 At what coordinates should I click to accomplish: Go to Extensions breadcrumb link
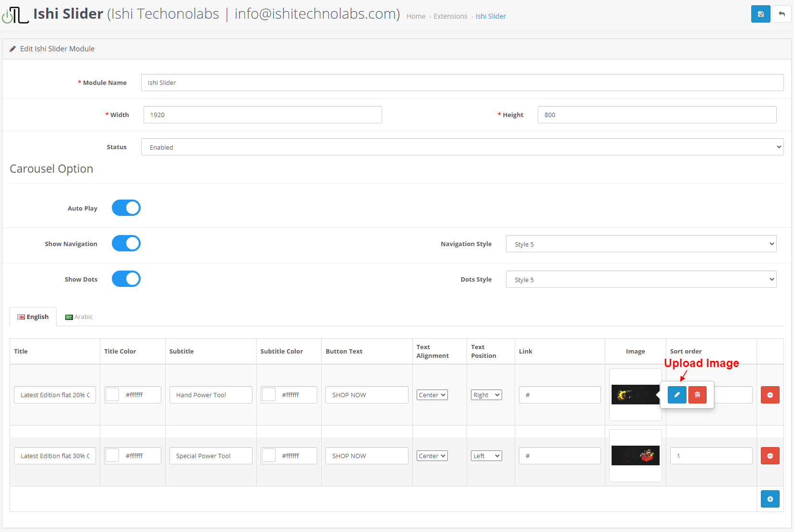[450, 16]
